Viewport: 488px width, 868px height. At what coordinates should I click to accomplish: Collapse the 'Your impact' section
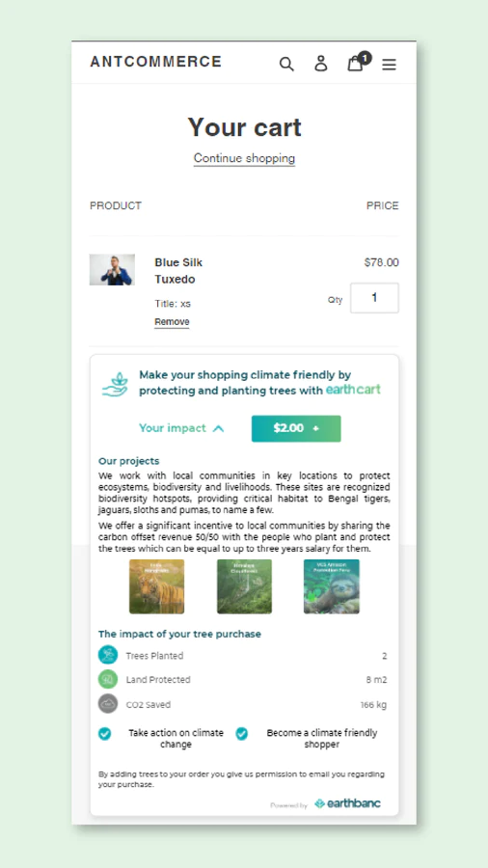[181, 428]
